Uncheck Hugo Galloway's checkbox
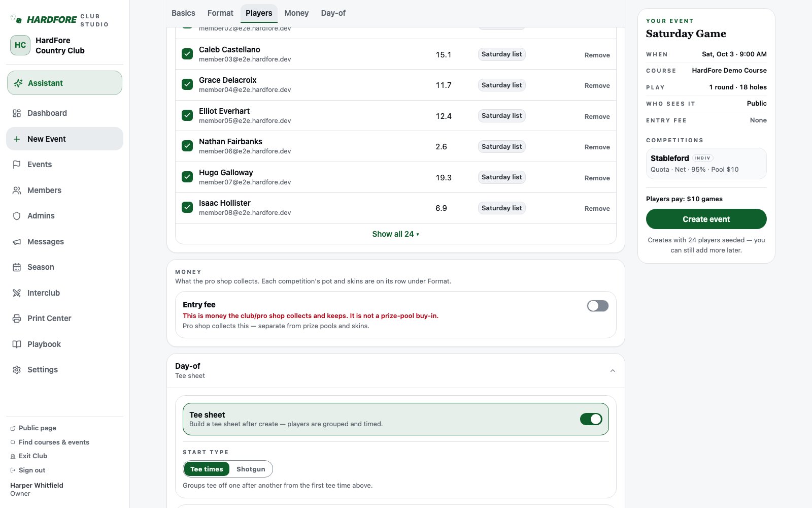 [187, 177]
